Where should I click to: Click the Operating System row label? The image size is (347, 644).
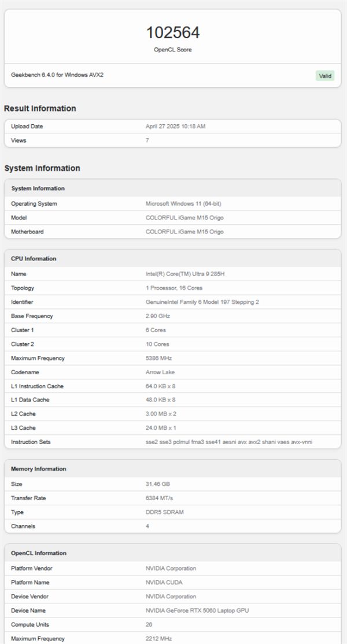pos(34,204)
